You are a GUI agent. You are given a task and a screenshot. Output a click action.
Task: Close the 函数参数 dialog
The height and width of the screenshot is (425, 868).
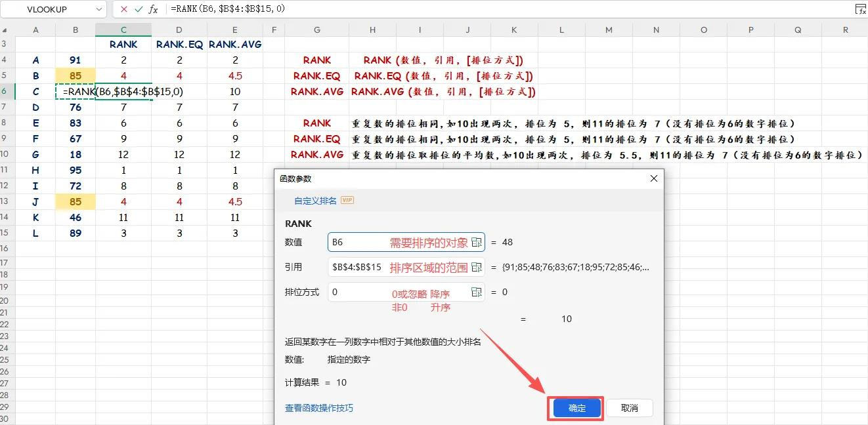(653, 178)
